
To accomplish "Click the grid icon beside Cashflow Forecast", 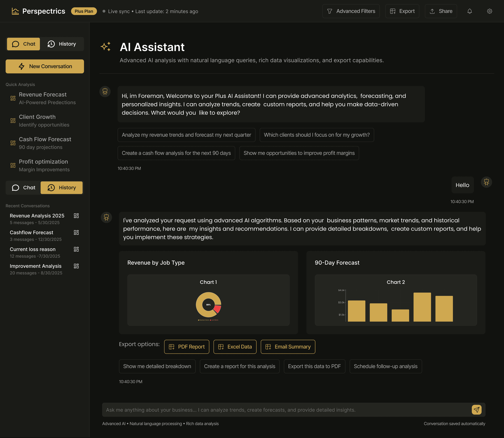I will click(76, 232).
